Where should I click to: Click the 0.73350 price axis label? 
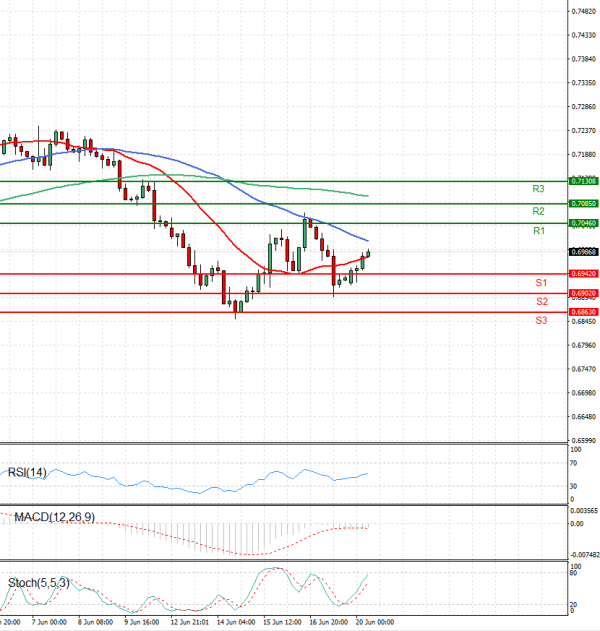pyautogui.click(x=584, y=83)
